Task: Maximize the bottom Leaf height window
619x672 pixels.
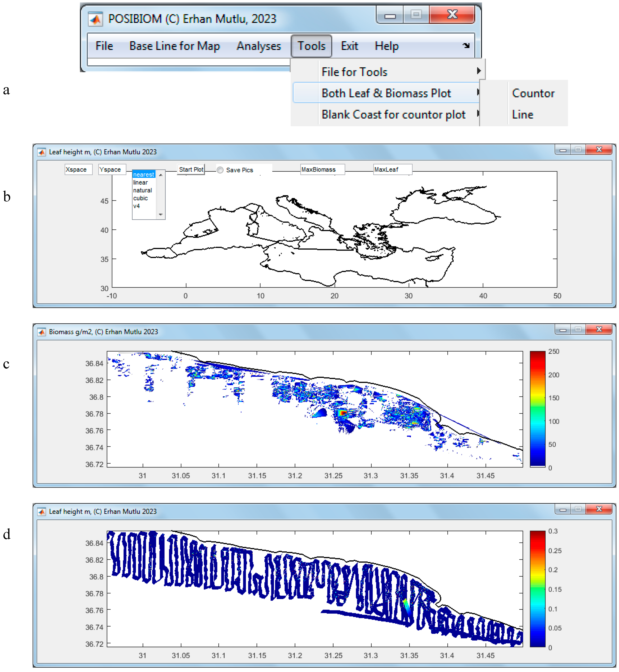Action: point(578,509)
